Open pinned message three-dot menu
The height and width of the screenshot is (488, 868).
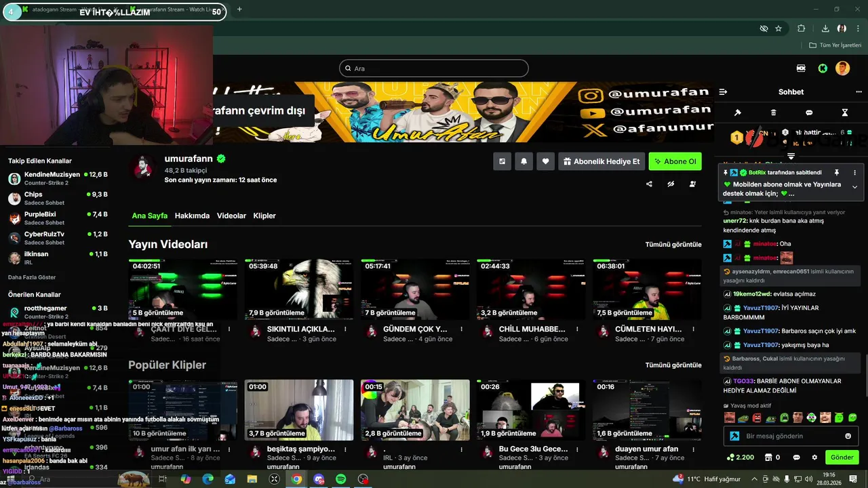854,173
